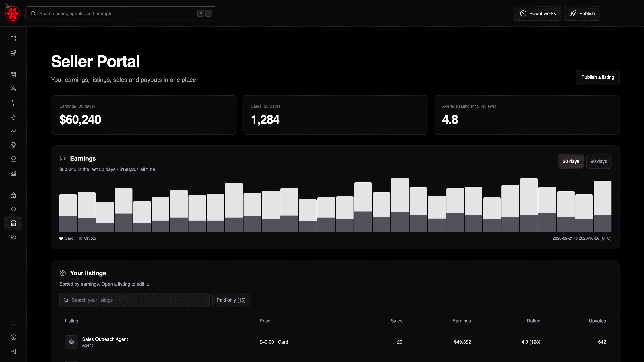Open the dashboard grid icon in sidebar
Image resolution: width=644 pixels, height=362 pixels.
[x=13, y=39]
